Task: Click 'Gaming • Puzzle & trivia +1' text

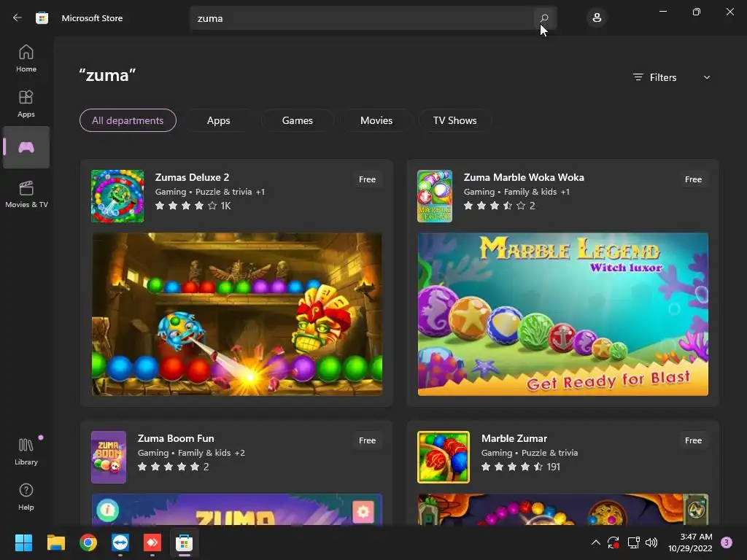Action: (x=209, y=192)
